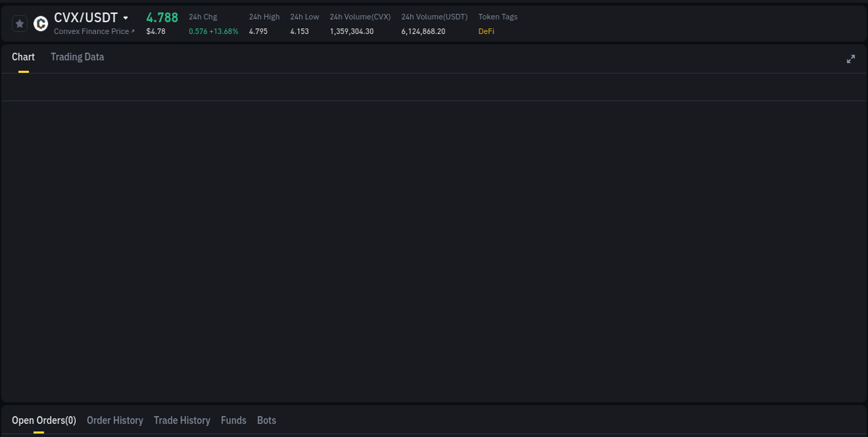Click the 24h Volume(USDT) figure

pyautogui.click(x=424, y=31)
